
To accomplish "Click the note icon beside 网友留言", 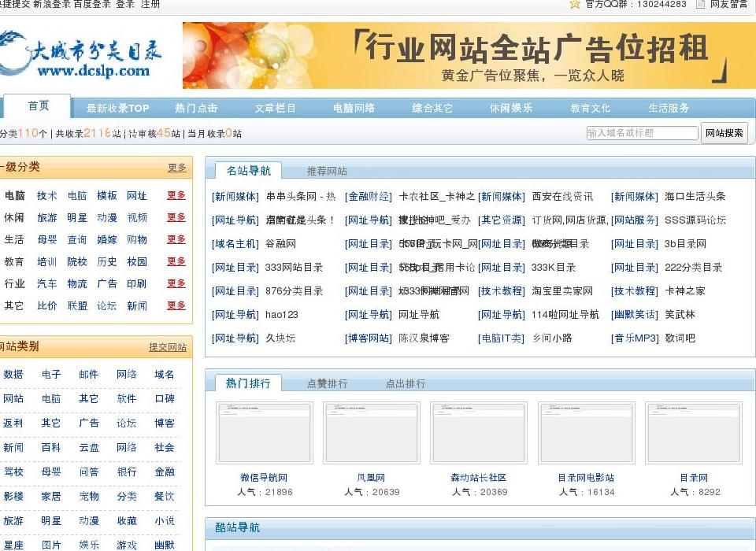I will coord(701,5).
